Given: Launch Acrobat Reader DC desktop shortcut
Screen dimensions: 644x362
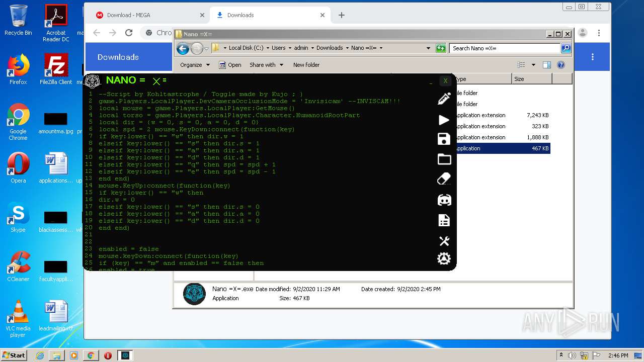Looking at the screenshot, I should [x=56, y=23].
